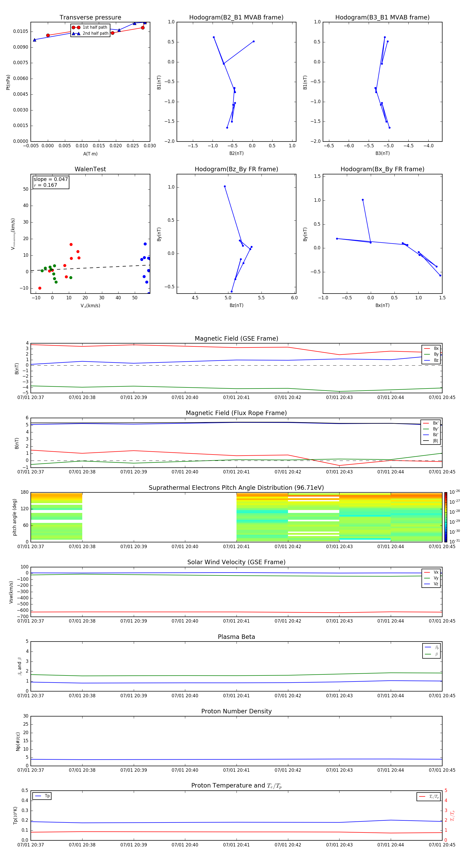Screen dimensions: 473x868
Task: Select the 'Hodogram(B2_B1 MVAB frame)' title
Action: click(x=236, y=18)
